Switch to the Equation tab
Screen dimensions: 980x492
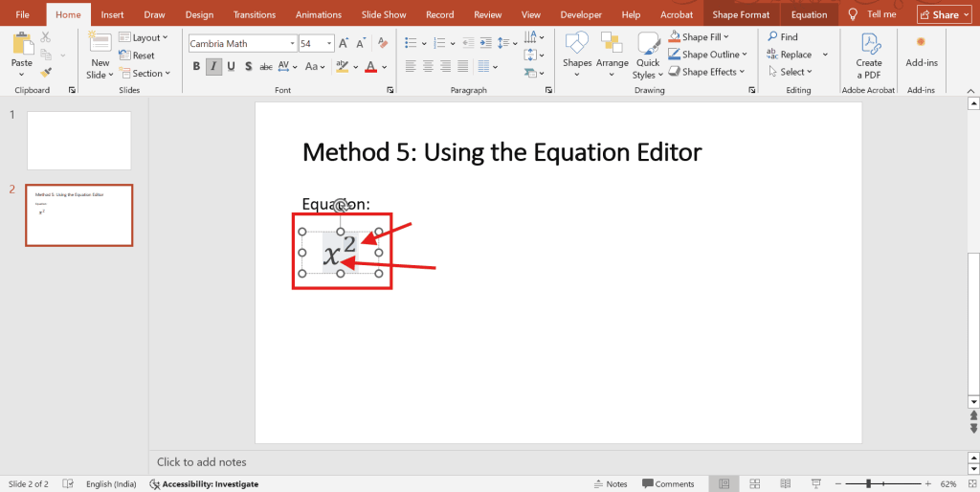coord(809,14)
